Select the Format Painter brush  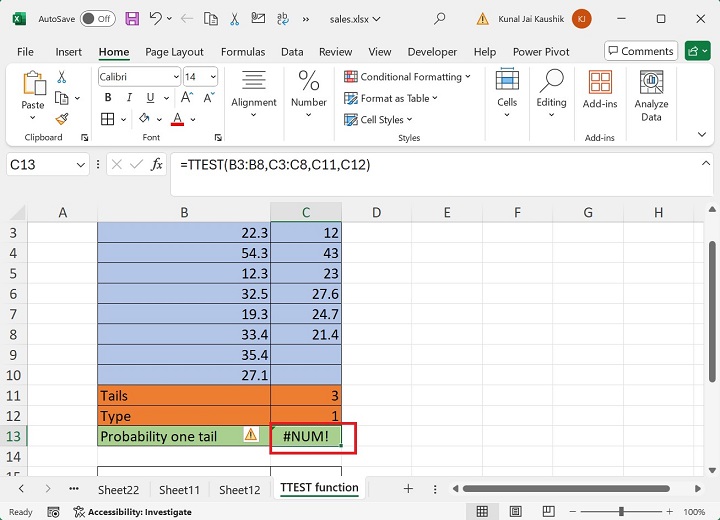[62, 118]
